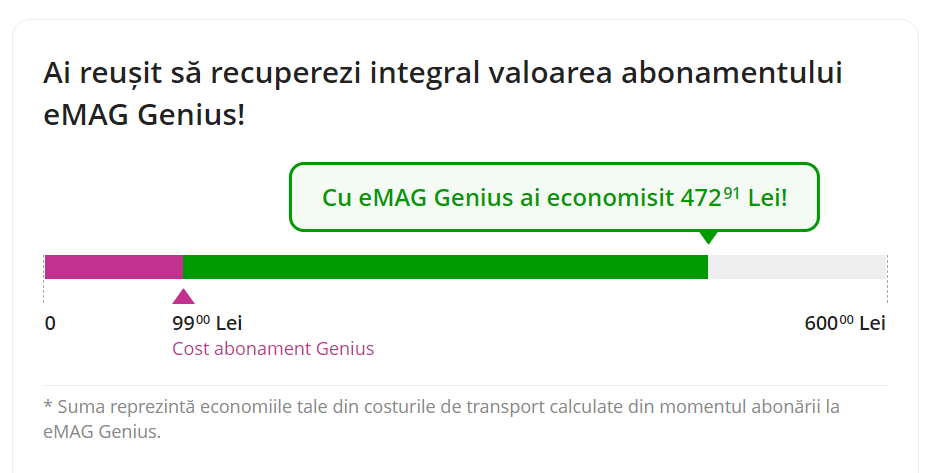Image resolution: width=933 pixels, height=473 pixels.
Task: Click the 'Cost abonament Genius' label
Action: click(273, 348)
